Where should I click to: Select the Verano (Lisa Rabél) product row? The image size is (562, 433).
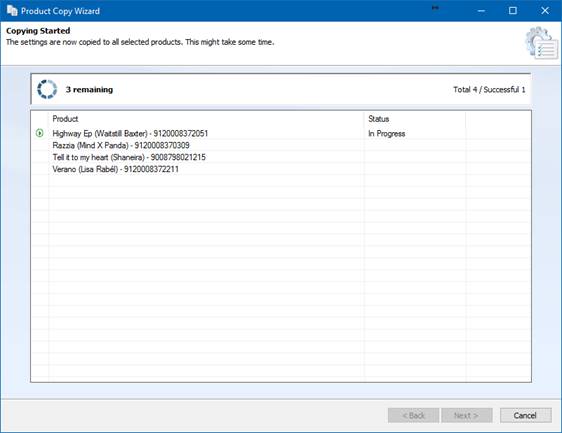coord(281,169)
